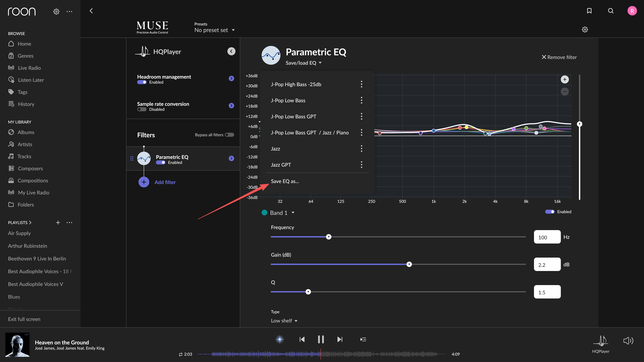Open Parametric EQ filter details arrow
644x362 pixels.
point(231,158)
